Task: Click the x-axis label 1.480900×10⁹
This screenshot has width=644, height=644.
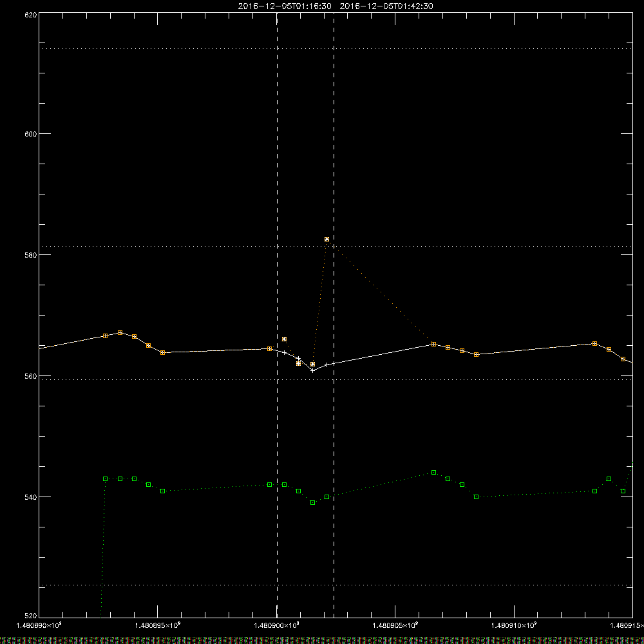Action: pyautogui.click(x=277, y=625)
